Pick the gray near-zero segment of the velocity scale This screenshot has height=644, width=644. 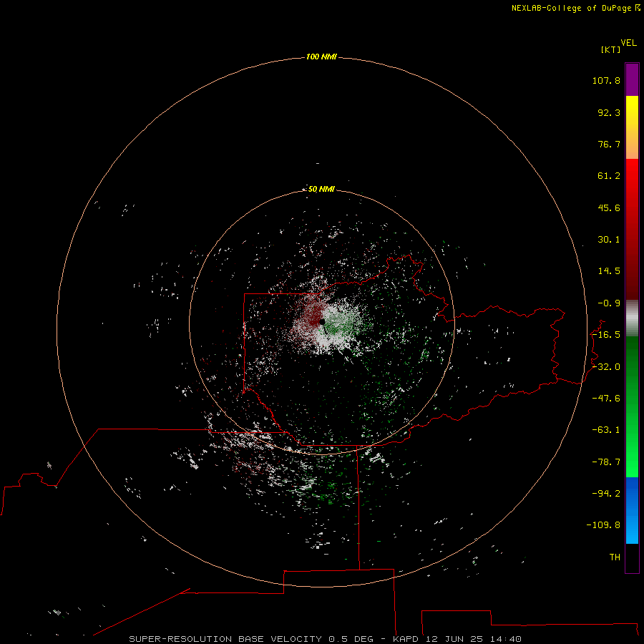point(632,318)
